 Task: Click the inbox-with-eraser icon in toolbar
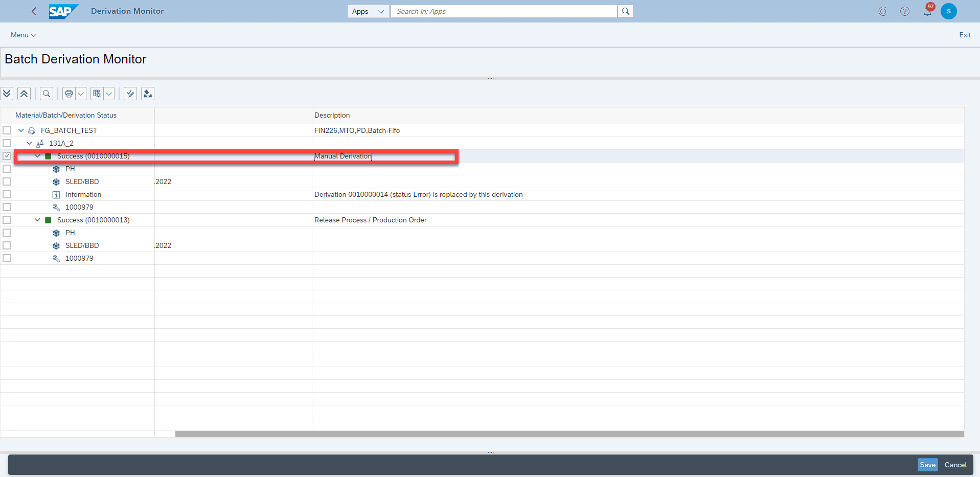[148, 94]
